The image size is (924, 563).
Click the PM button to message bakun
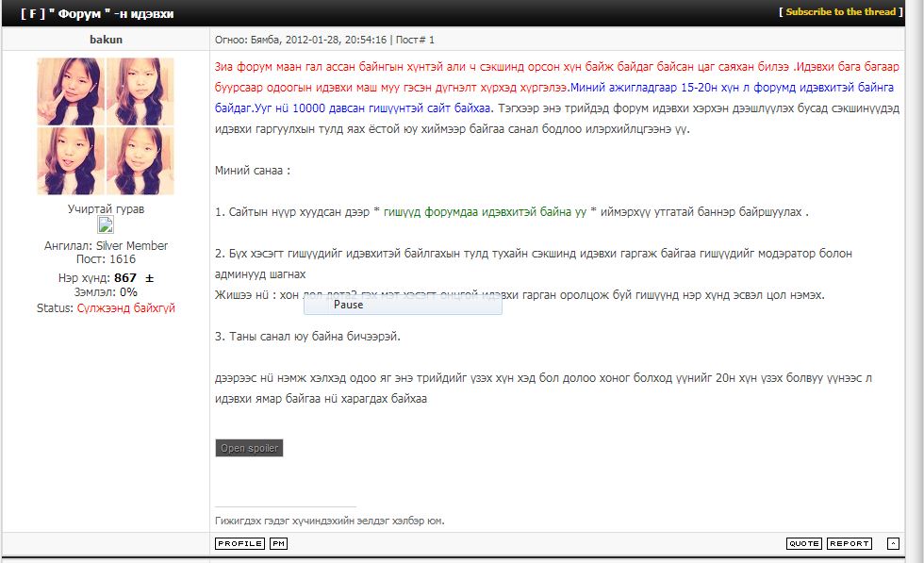pos(279,543)
